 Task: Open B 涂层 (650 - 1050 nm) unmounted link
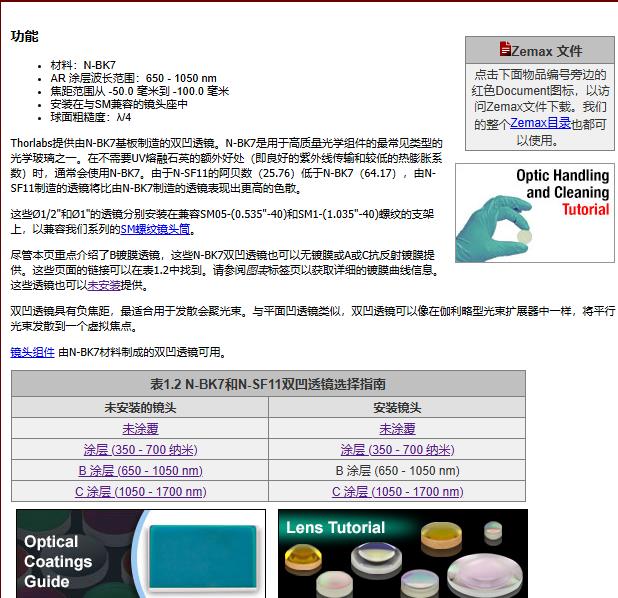[x=140, y=470]
